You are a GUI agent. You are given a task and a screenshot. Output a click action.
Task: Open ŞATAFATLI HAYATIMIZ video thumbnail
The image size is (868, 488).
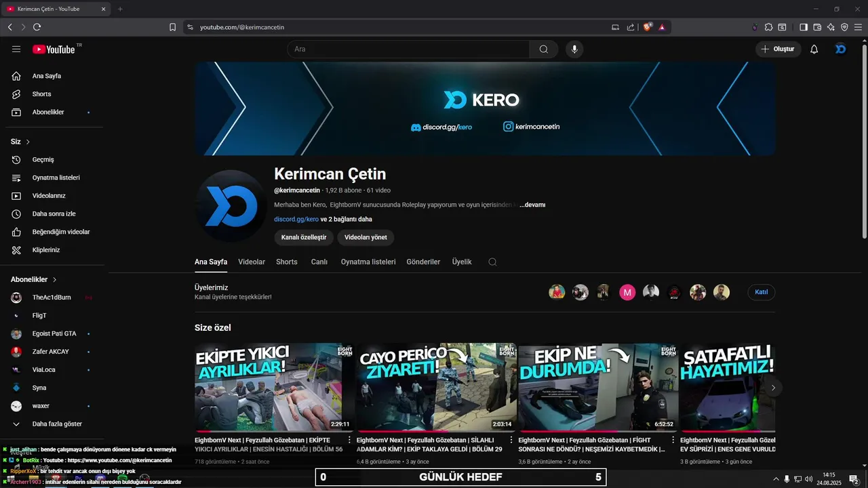point(728,387)
